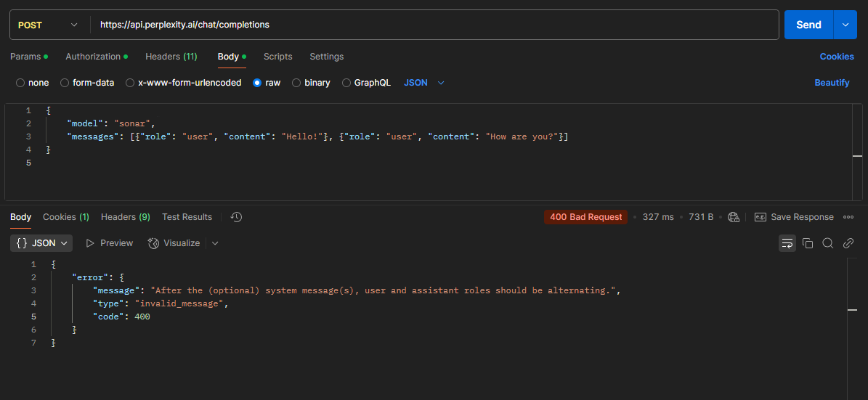Click the Beautify link
Image resolution: width=868 pixels, height=400 pixels.
click(x=832, y=83)
